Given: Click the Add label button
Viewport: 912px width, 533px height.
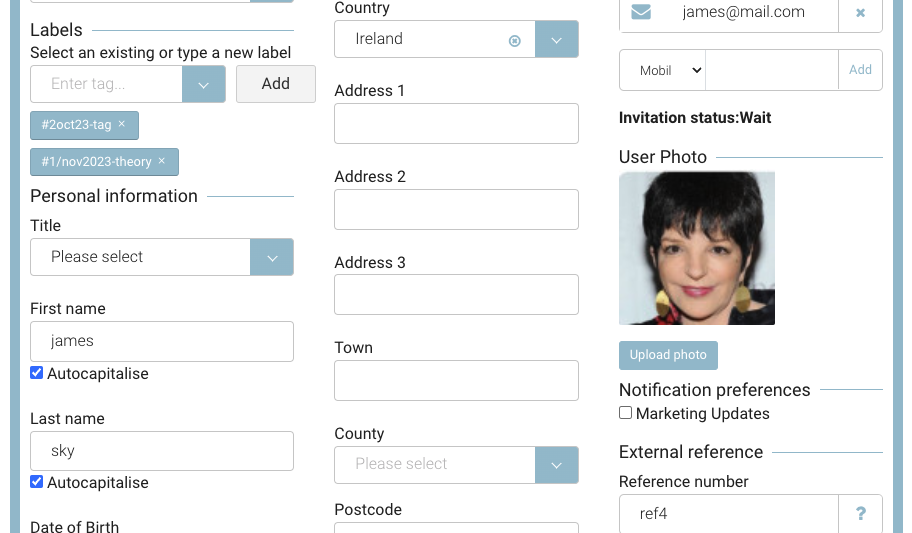Looking at the screenshot, I should pos(275,84).
